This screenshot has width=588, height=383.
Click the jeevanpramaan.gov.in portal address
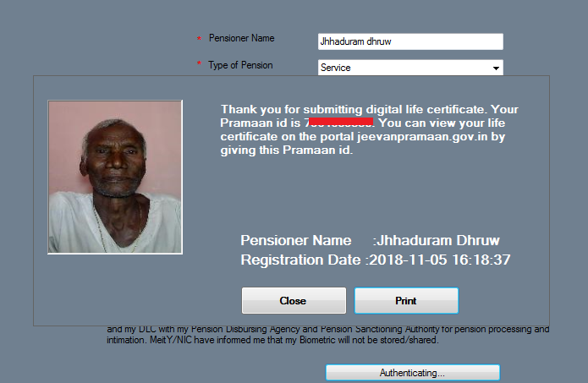coord(422,136)
